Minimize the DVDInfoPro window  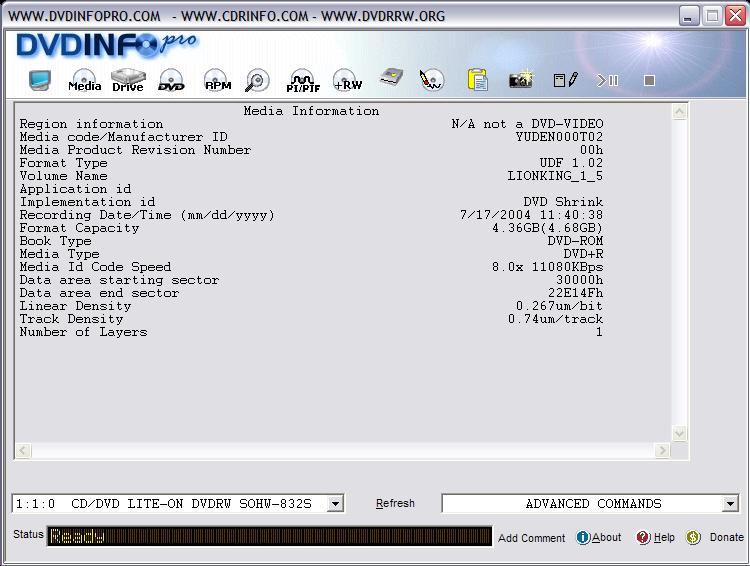pos(689,16)
